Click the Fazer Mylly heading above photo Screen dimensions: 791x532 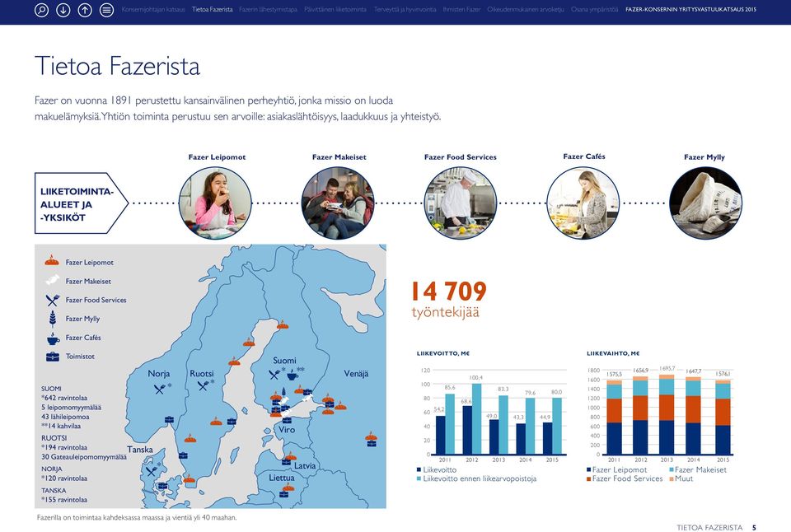pos(704,156)
